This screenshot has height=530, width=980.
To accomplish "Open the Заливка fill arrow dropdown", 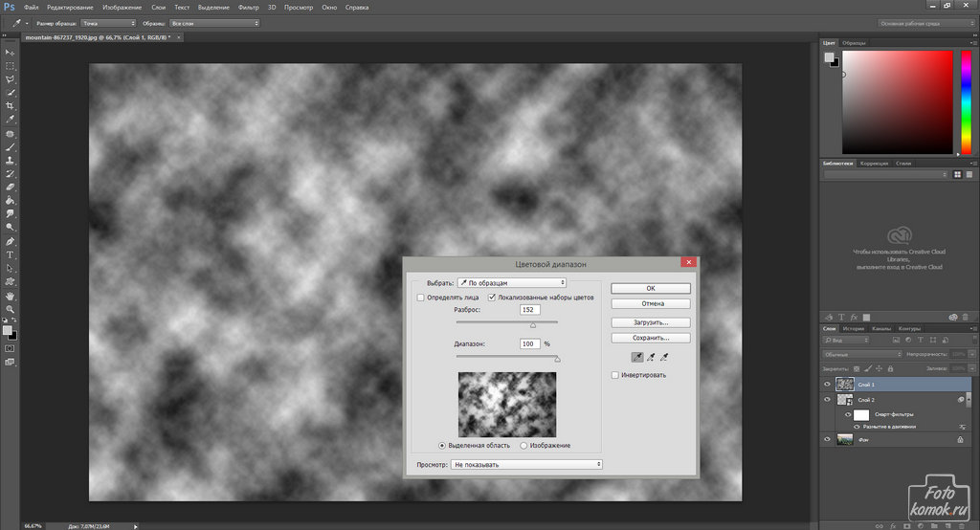I will tap(972, 368).
